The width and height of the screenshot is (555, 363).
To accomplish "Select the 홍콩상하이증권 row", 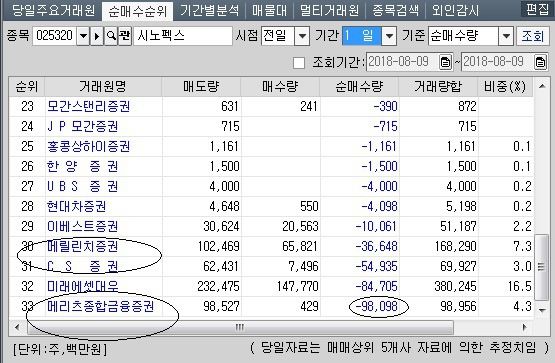I will [271, 146].
